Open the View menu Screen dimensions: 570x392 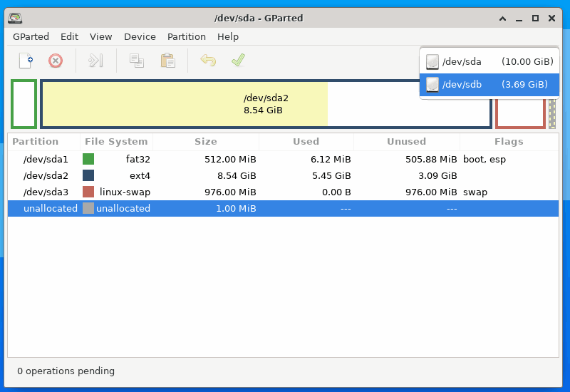[x=100, y=37]
